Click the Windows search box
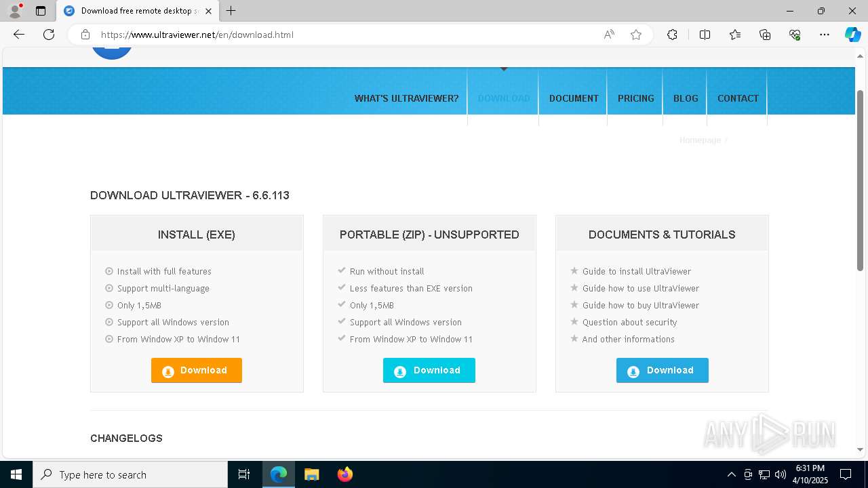This screenshot has width=868, height=488. 130,474
